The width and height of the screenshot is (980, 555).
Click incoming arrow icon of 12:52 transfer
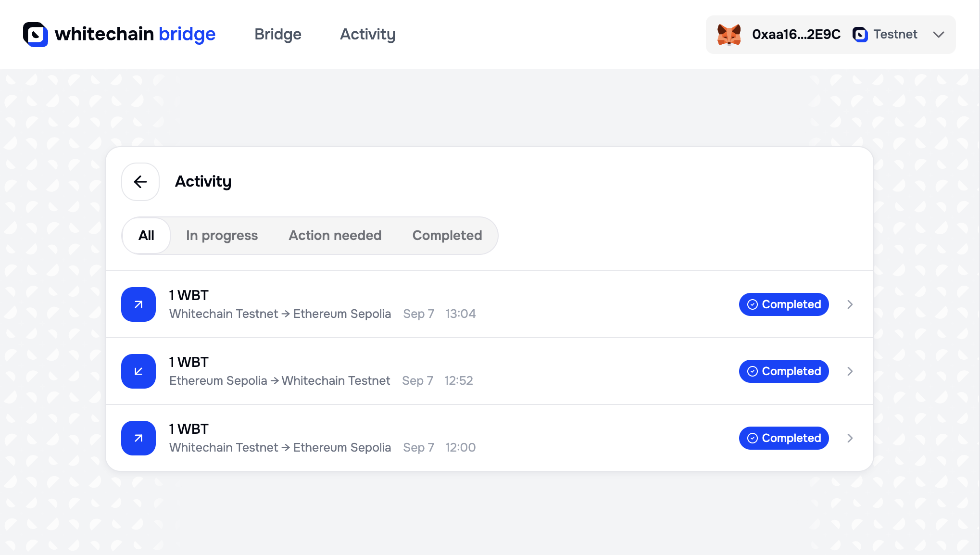138,371
